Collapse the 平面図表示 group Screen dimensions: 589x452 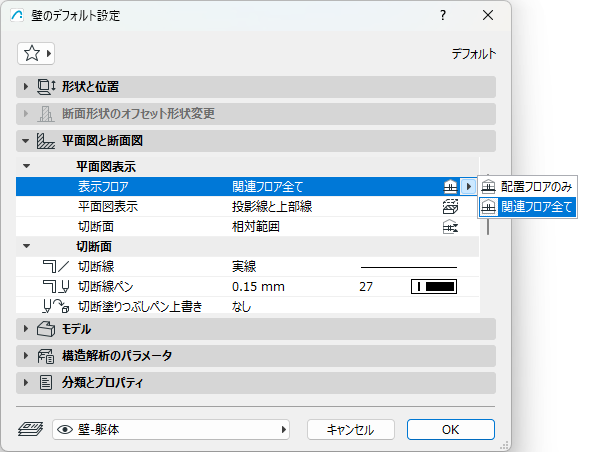point(27,166)
